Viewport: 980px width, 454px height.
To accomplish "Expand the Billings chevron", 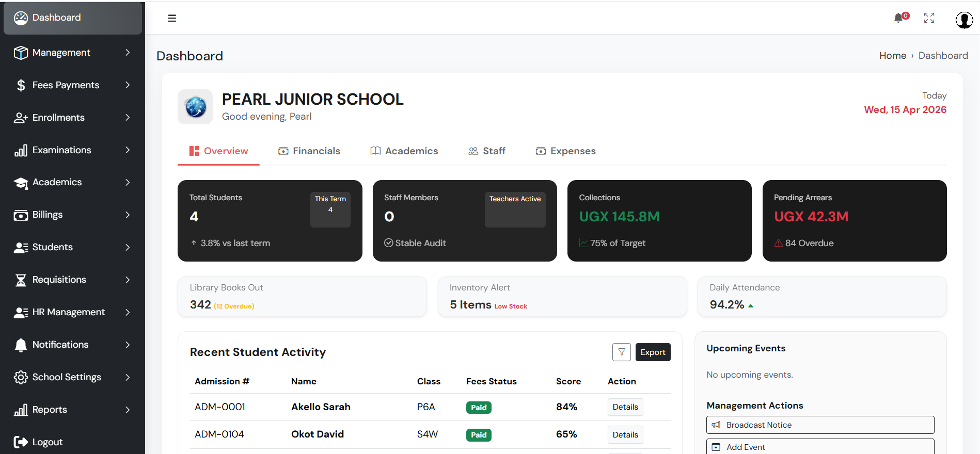I will (128, 215).
